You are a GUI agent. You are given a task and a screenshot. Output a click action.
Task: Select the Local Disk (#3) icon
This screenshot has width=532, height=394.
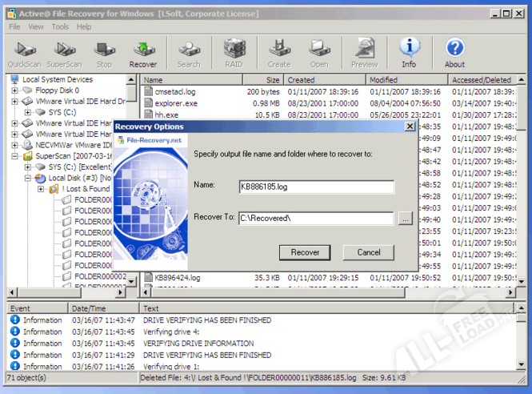[40, 178]
